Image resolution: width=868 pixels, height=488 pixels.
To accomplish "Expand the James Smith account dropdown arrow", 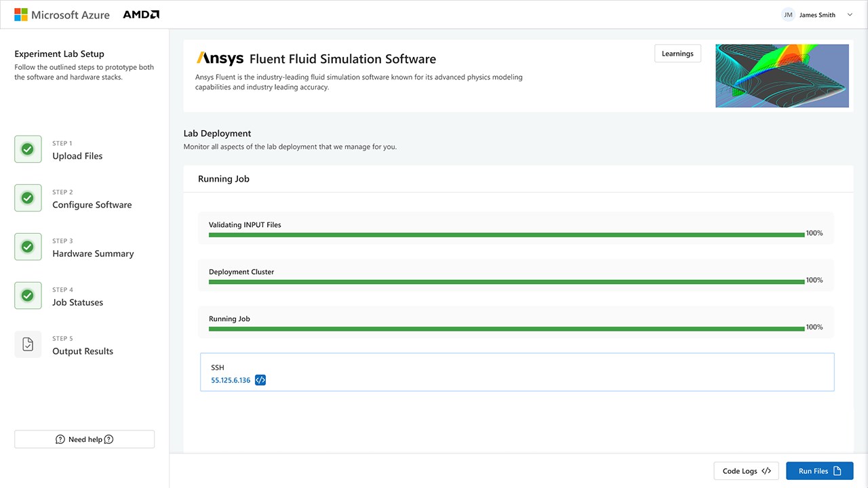I will [850, 15].
